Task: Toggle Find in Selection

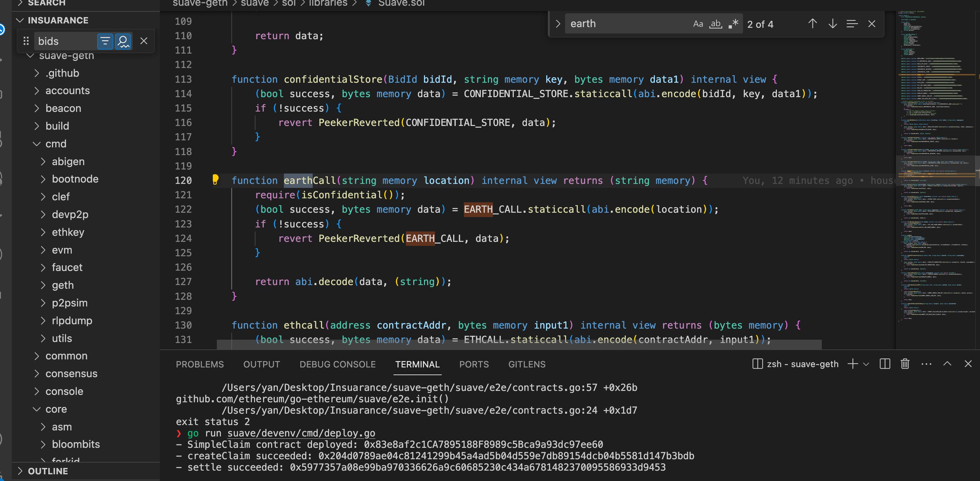Action: (852, 24)
